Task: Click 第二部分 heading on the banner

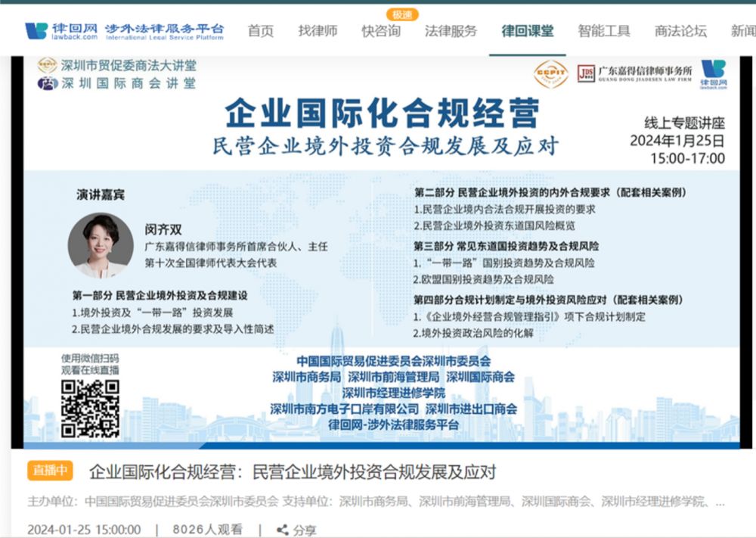Action: pos(550,192)
